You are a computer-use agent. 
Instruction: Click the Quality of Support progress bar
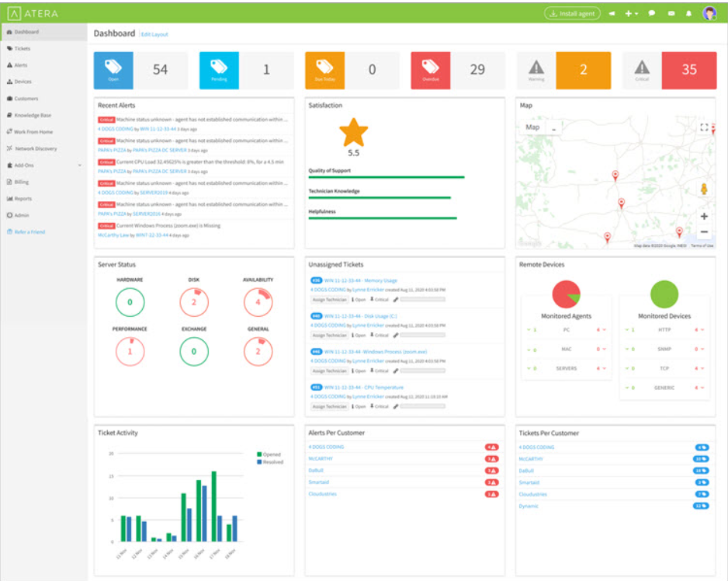pyautogui.click(x=387, y=177)
